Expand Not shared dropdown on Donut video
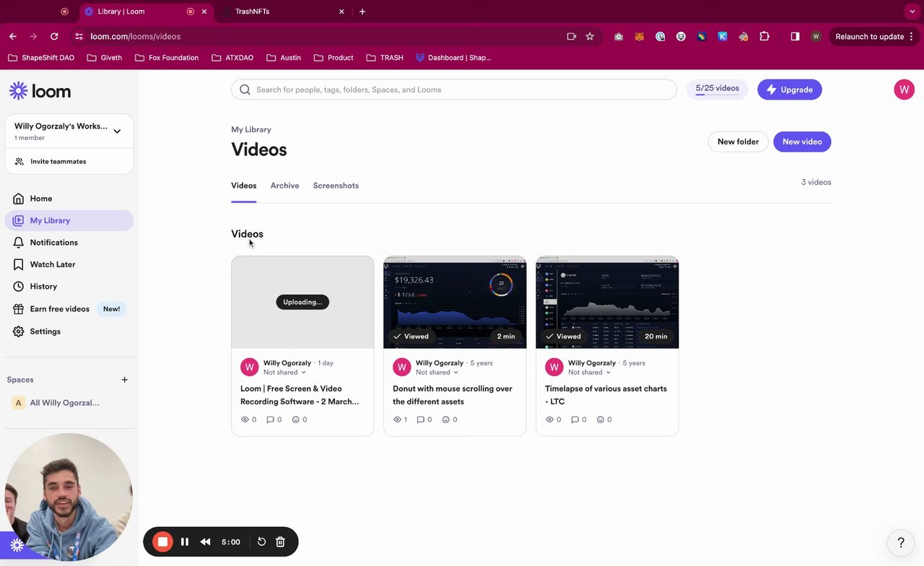Screen dimensions: 924x566 437,373
